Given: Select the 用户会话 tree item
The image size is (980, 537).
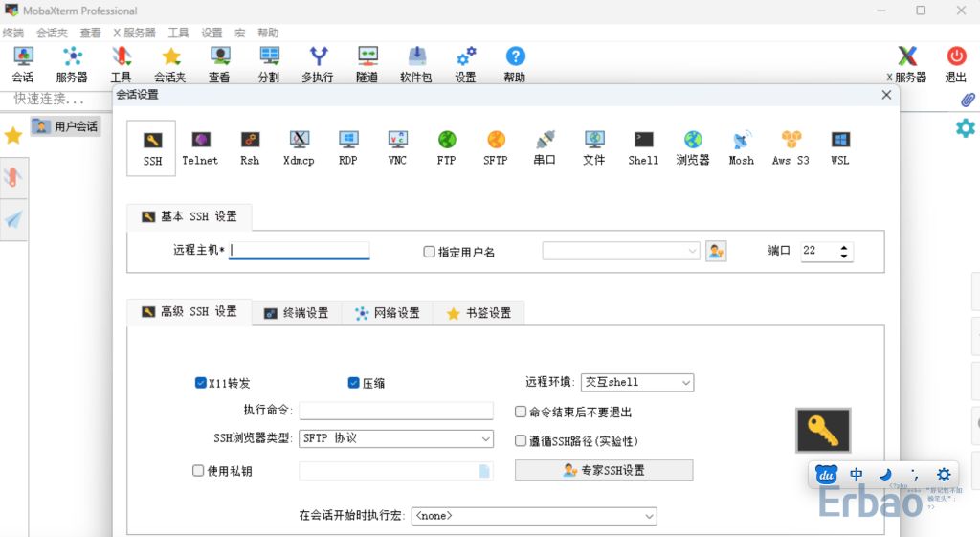Looking at the screenshot, I should click(66, 126).
